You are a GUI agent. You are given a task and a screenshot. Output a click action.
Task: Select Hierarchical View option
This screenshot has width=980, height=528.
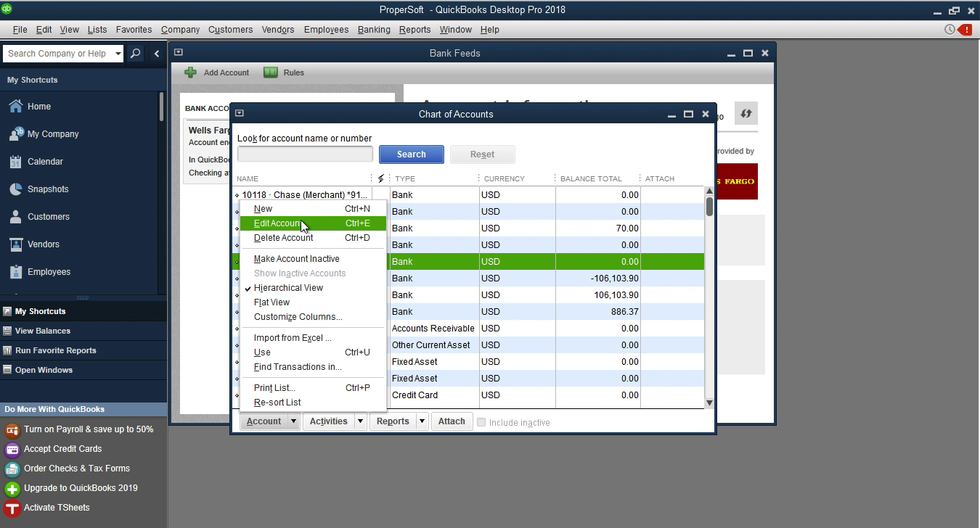pos(288,288)
